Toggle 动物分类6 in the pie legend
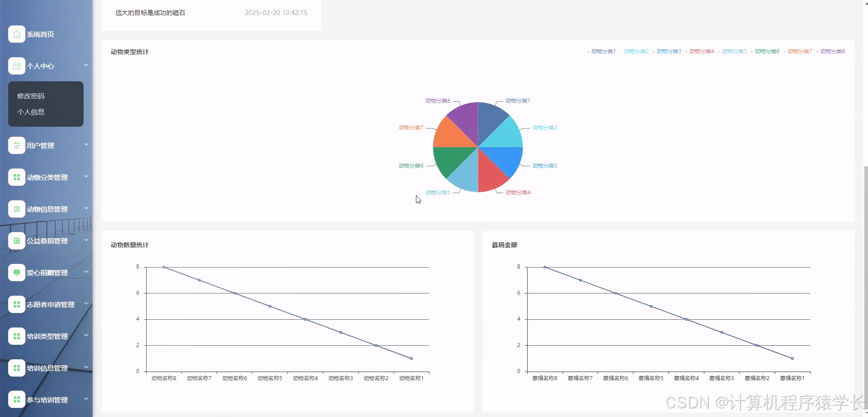Image resolution: width=868 pixels, height=417 pixels. (765, 51)
